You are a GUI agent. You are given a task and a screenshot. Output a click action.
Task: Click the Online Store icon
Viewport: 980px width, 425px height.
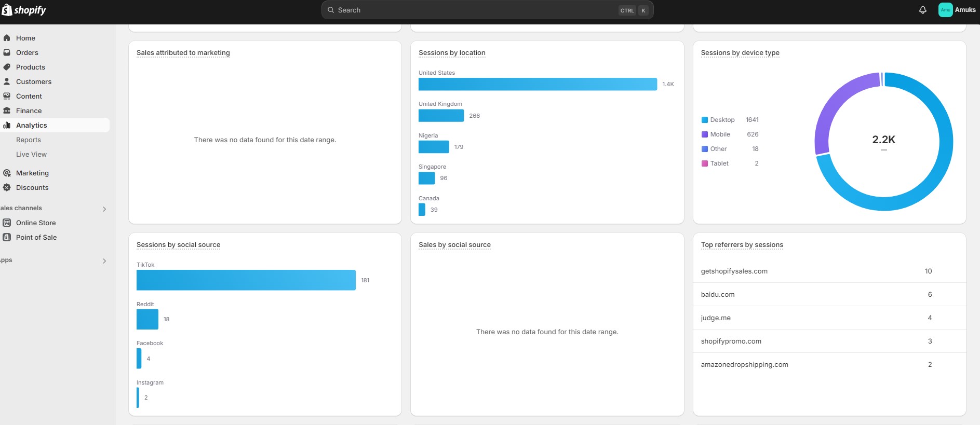[7, 223]
